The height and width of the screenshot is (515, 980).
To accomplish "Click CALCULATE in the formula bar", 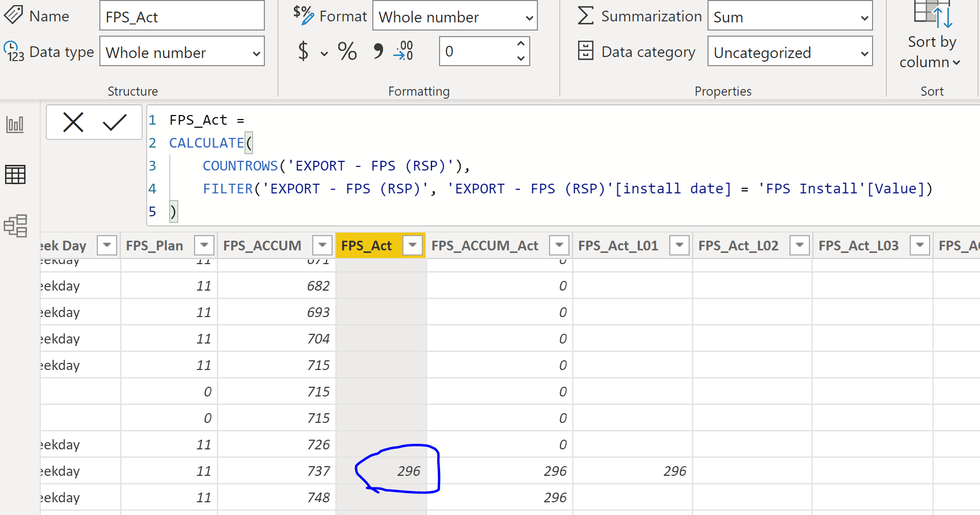I will [206, 143].
